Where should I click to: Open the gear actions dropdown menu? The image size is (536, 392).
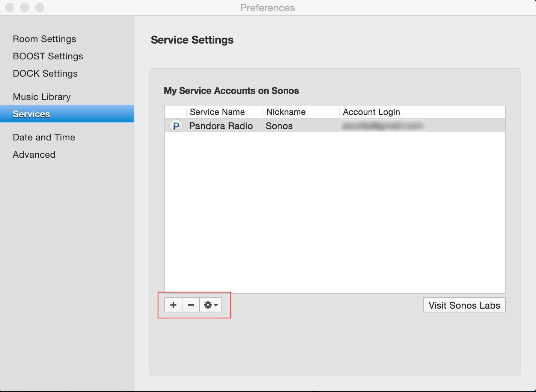pos(211,305)
